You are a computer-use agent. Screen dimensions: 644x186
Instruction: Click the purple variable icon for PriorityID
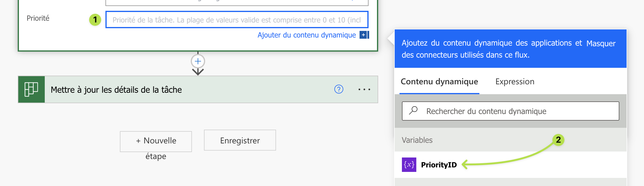[x=409, y=165]
